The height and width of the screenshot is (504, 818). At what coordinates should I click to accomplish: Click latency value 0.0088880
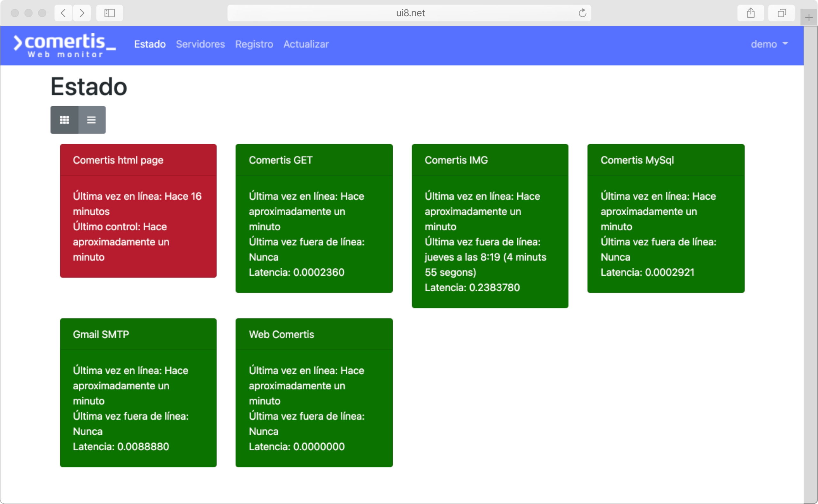coord(143,447)
